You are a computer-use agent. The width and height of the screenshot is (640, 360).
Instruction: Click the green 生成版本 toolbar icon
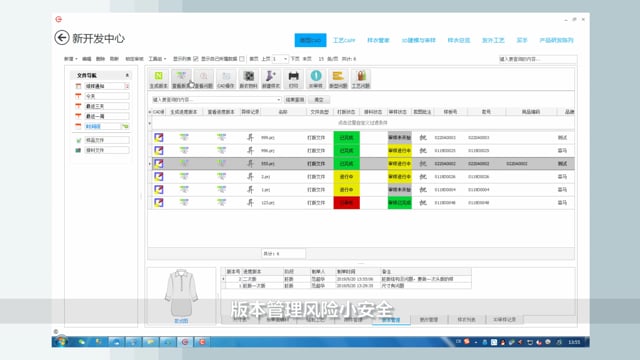tap(158, 79)
